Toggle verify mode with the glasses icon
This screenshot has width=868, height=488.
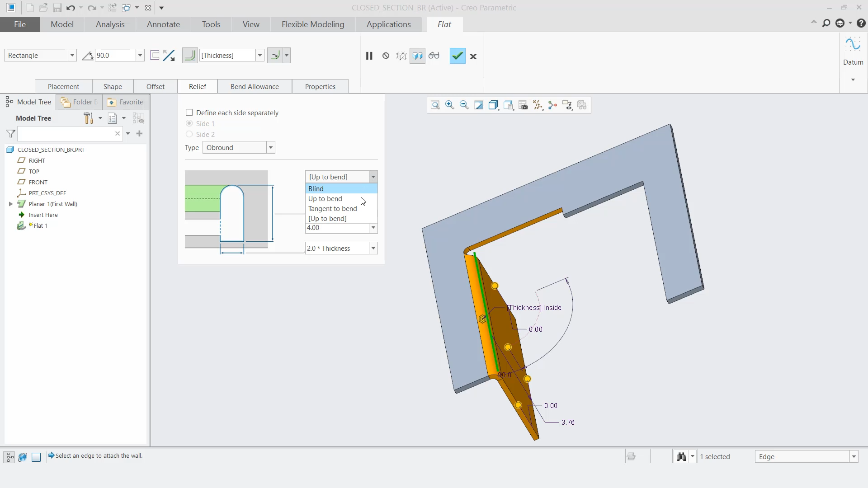click(x=434, y=56)
